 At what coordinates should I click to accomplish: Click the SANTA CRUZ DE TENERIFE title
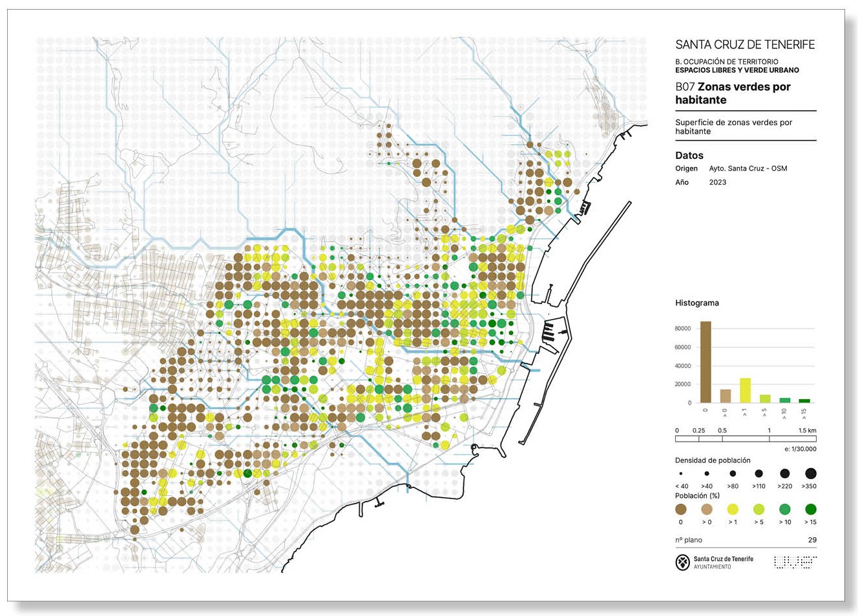(x=744, y=45)
